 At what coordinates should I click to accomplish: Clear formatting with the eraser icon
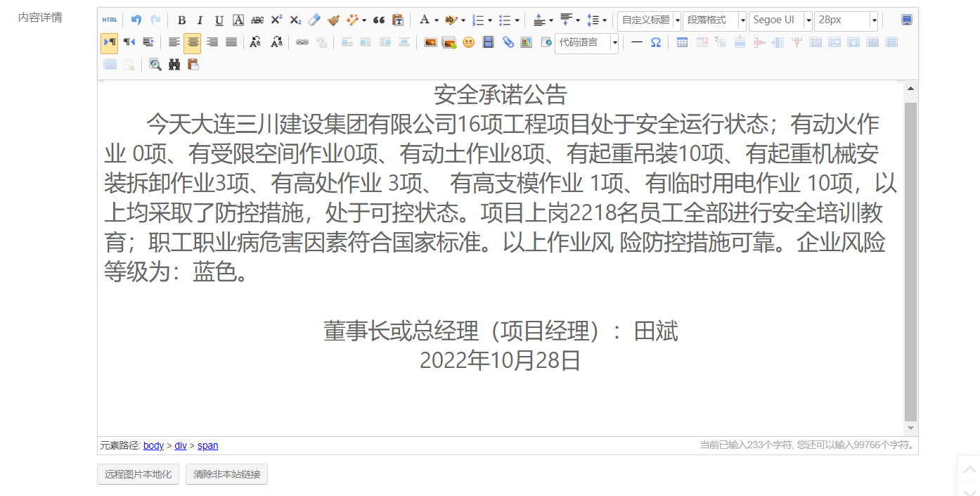[x=314, y=20]
